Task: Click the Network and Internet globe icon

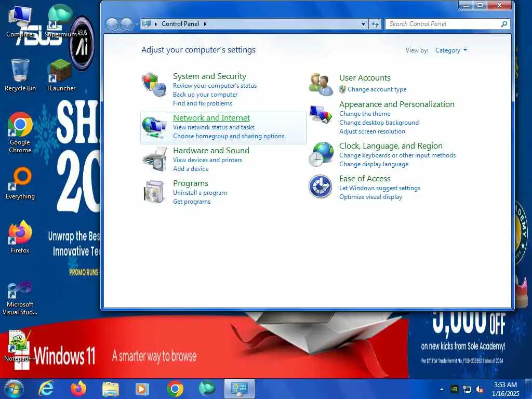Action: coord(154,127)
